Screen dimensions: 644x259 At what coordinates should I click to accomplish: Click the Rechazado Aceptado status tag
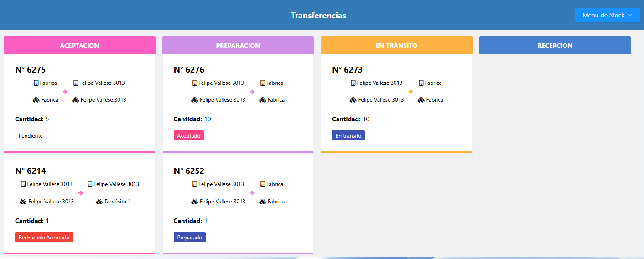pos(44,237)
